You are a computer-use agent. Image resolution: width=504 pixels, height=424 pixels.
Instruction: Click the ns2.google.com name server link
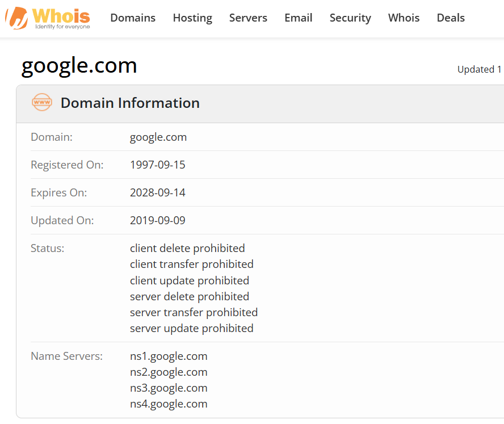tap(168, 372)
